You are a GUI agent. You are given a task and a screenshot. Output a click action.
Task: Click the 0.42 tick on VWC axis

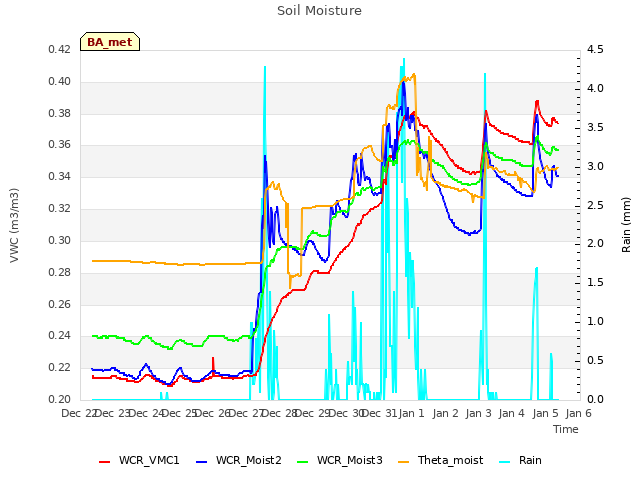coord(59,49)
